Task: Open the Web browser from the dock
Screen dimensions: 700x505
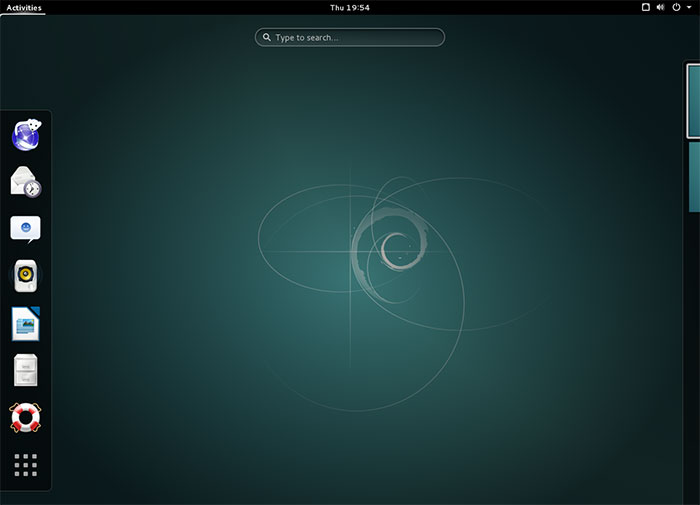Action: pos(26,135)
